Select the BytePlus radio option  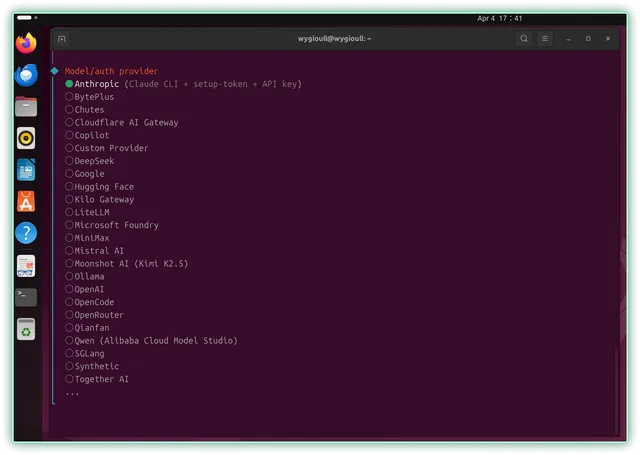click(90, 97)
